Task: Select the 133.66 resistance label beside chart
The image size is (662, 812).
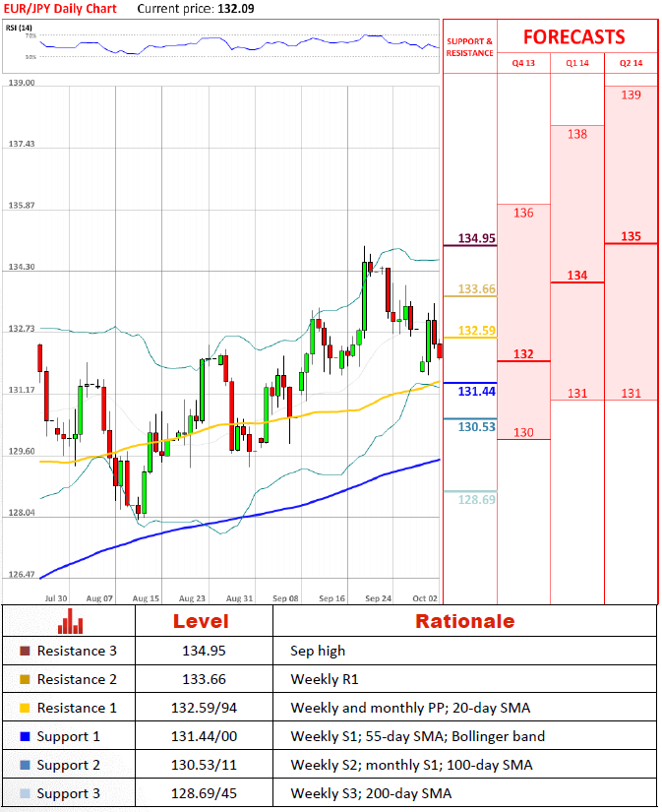Action: 476,289
